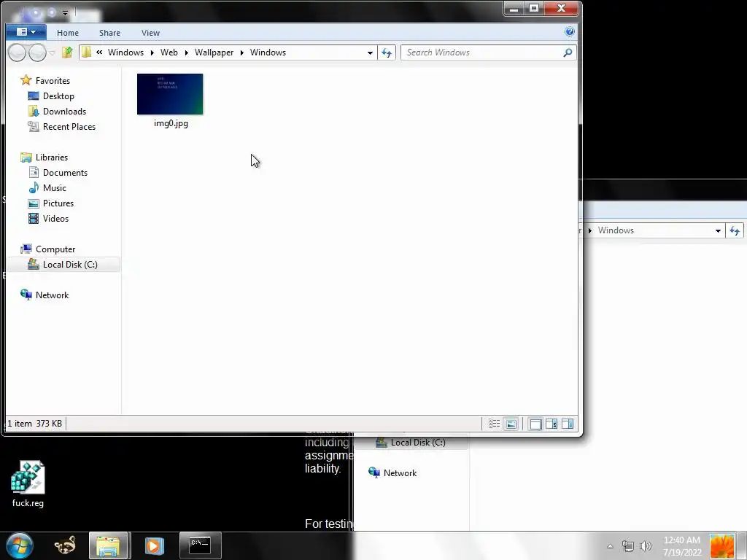Open Windows Media Player from taskbar
747x560 pixels.
point(154,545)
